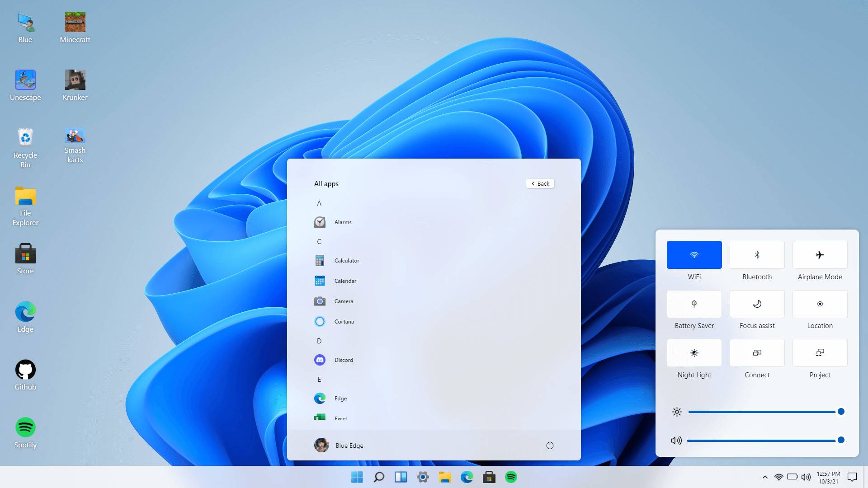Image resolution: width=868 pixels, height=488 pixels.
Task: Toggle WiFi on or off
Action: (694, 254)
